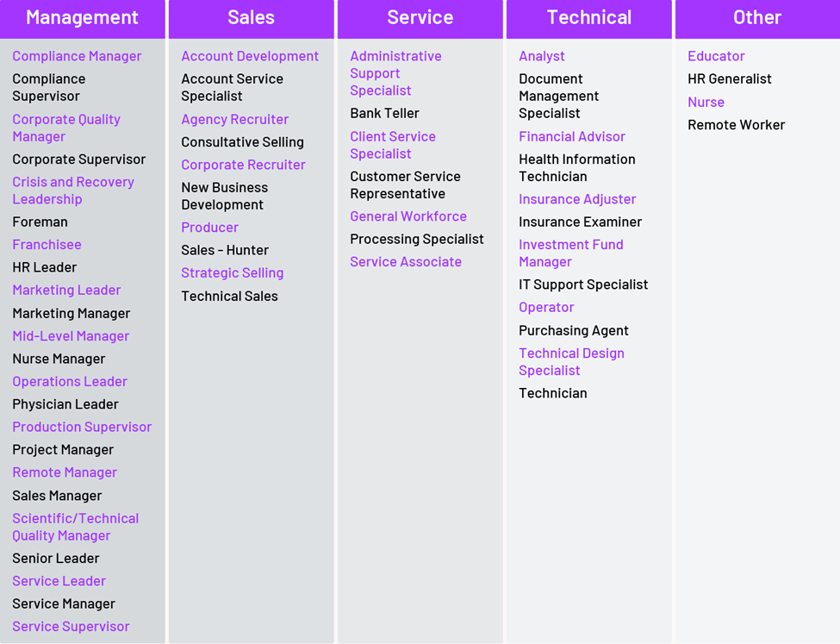Viewport: 840px width, 644px height.
Task: Open the Franchisee job link
Action: click(47, 245)
